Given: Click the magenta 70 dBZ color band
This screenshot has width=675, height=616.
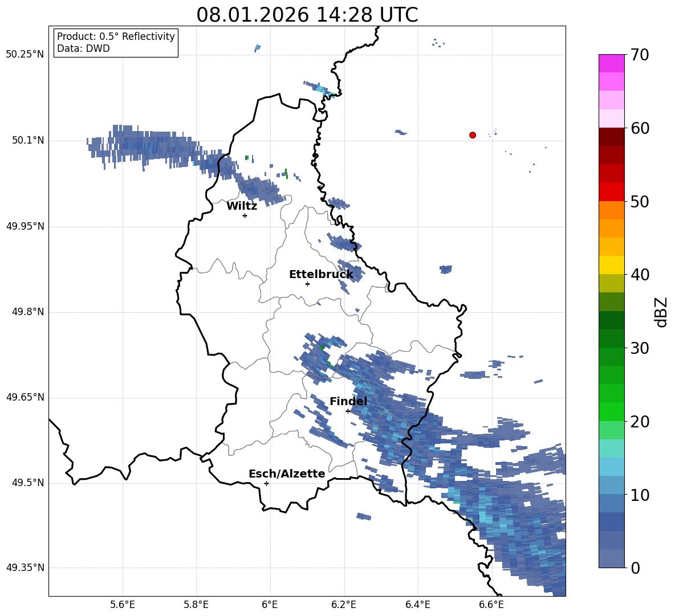Looking at the screenshot, I should (x=611, y=63).
